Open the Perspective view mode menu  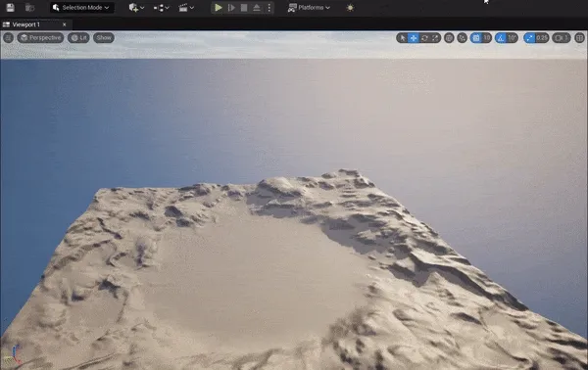[40, 38]
